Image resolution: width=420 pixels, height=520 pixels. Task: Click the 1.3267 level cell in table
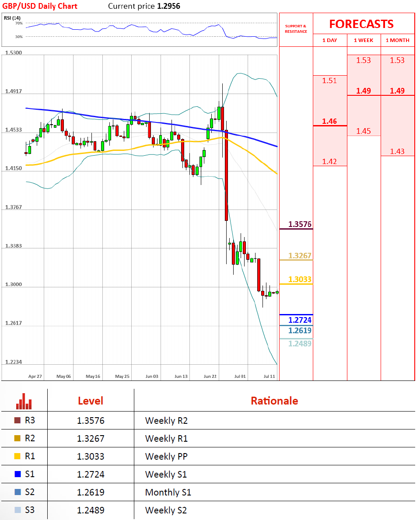point(91,438)
